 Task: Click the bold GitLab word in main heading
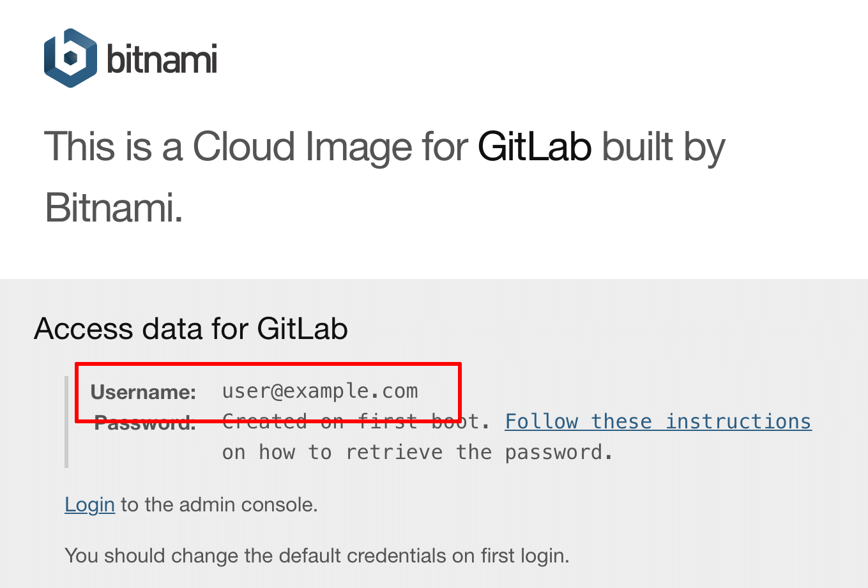pyautogui.click(x=535, y=147)
